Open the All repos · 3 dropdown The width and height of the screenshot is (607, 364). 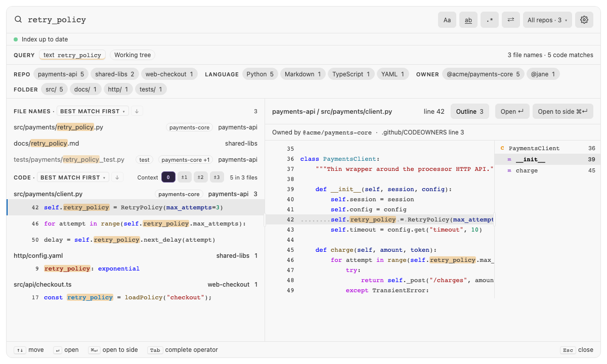(x=547, y=20)
